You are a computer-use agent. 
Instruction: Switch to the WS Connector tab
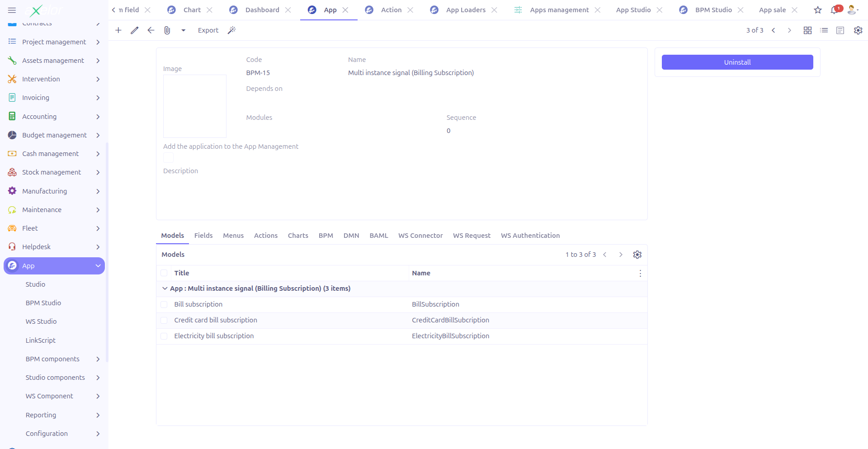coord(420,236)
